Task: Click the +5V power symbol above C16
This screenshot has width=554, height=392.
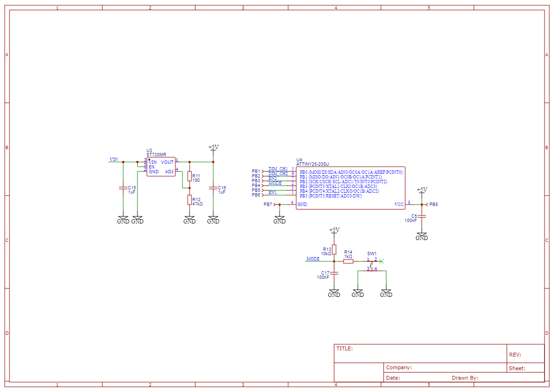Action: [213, 147]
